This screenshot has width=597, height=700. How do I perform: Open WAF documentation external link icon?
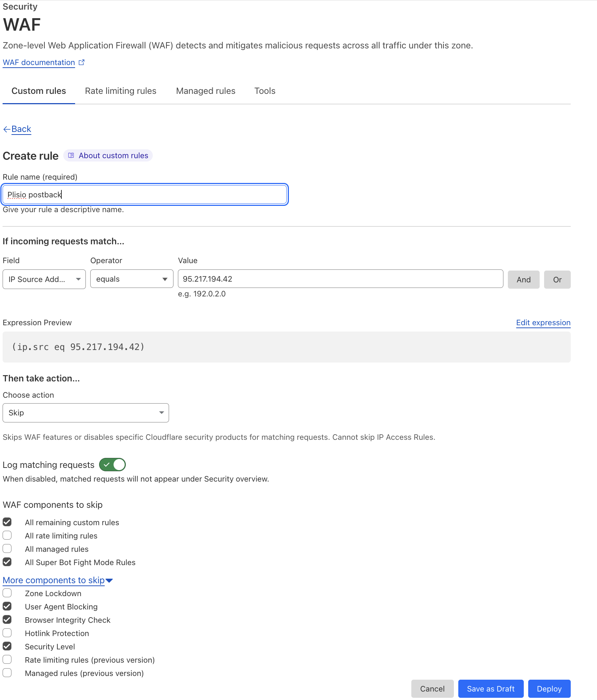pyautogui.click(x=82, y=62)
